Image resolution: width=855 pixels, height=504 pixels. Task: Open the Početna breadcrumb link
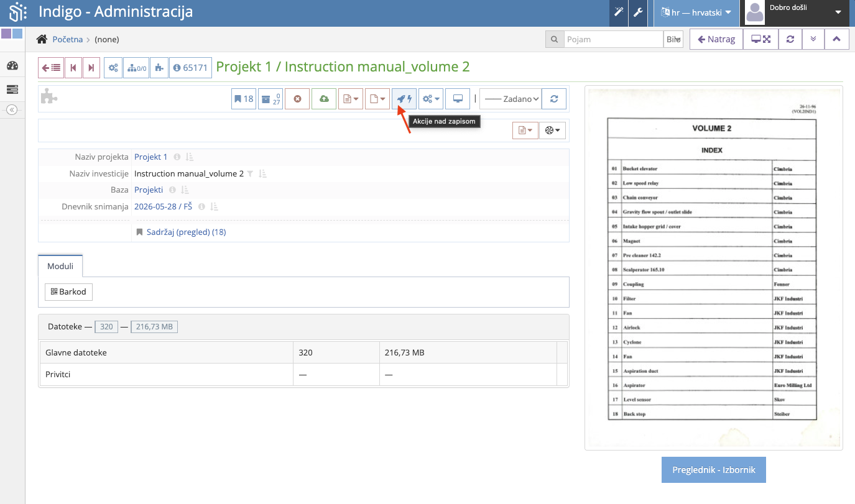pos(68,39)
